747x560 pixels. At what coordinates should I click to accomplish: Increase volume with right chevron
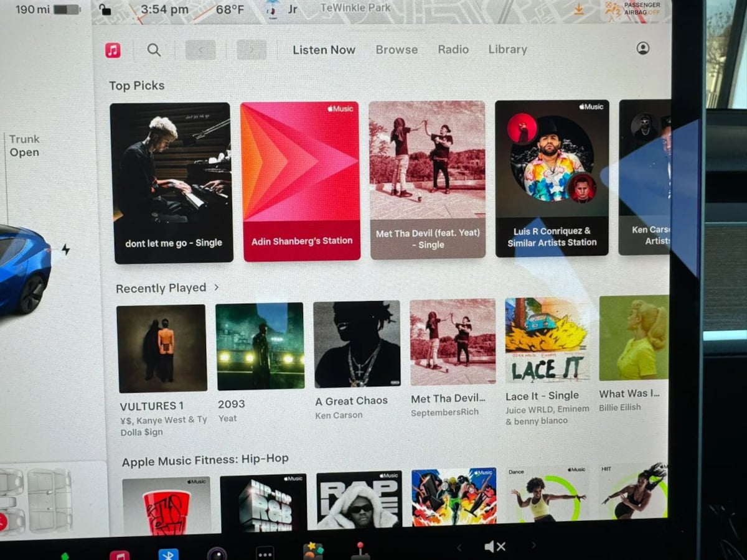(533, 545)
